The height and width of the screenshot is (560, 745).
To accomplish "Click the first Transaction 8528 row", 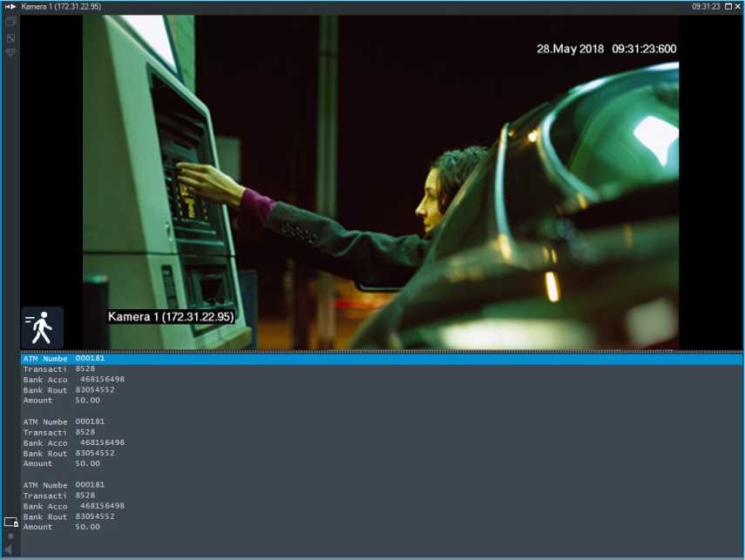I will tap(61, 369).
